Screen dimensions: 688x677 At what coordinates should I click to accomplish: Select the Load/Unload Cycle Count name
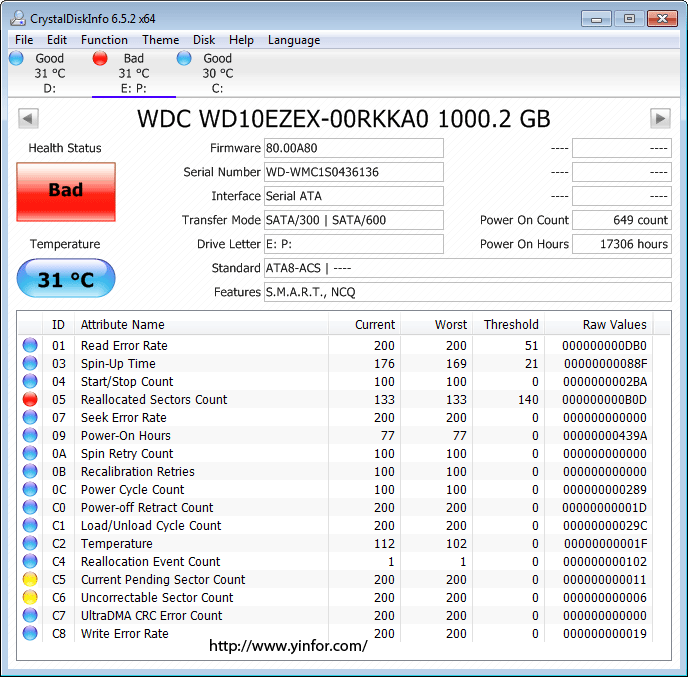pos(151,526)
